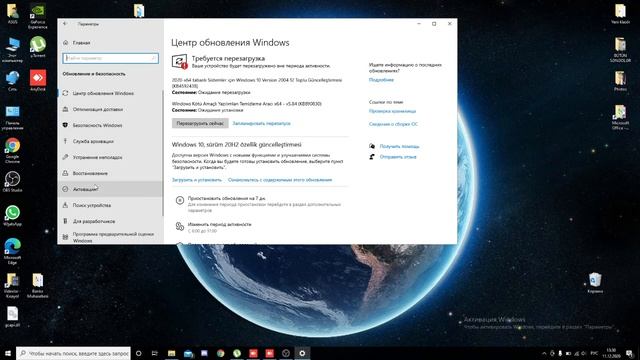
Task: Select Microsoft Edge desktop shortcut
Action: point(12,251)
